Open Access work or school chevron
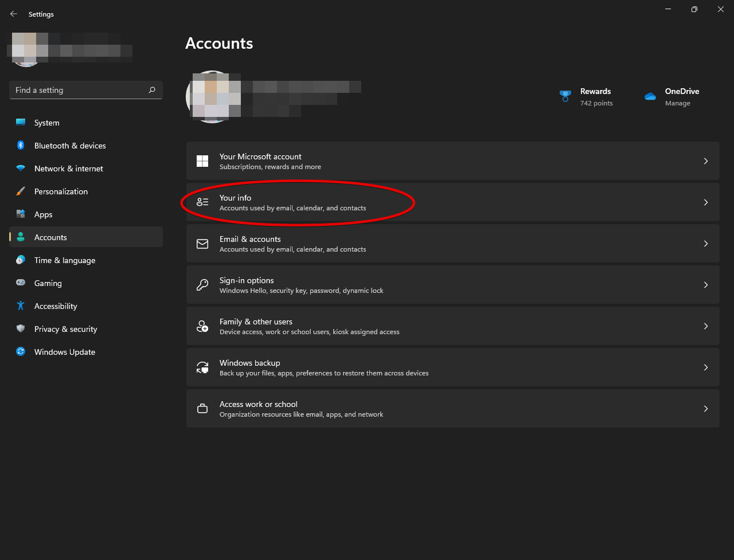This screenshot has width=734, height=560. point(706,409)
